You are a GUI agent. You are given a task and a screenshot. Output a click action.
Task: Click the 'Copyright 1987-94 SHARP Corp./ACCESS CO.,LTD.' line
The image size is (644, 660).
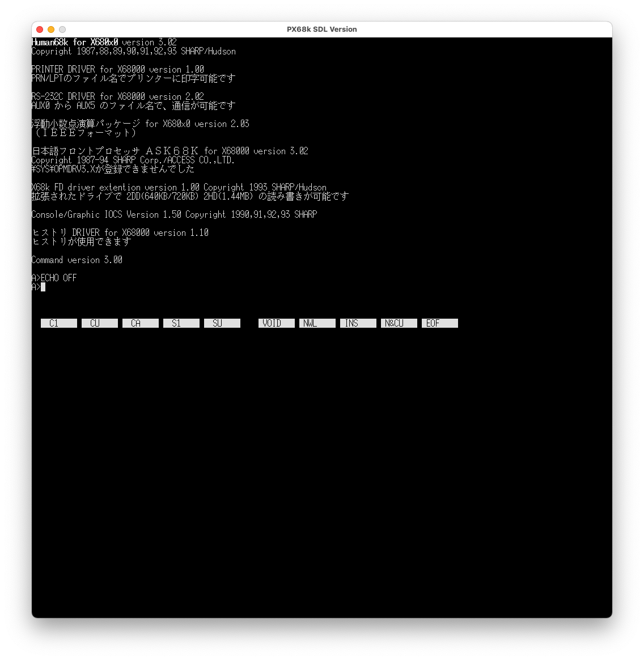(133, 160)
